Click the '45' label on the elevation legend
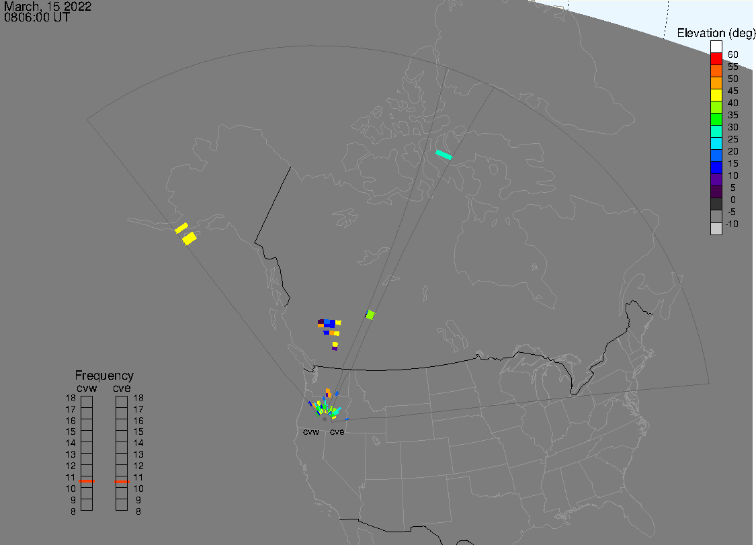 pos(733,91)
